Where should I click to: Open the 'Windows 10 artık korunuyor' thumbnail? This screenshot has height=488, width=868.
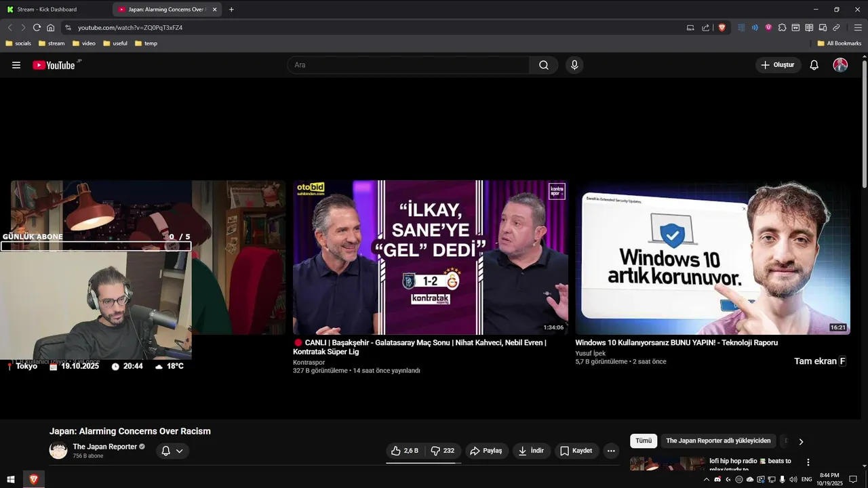(713, 258)
